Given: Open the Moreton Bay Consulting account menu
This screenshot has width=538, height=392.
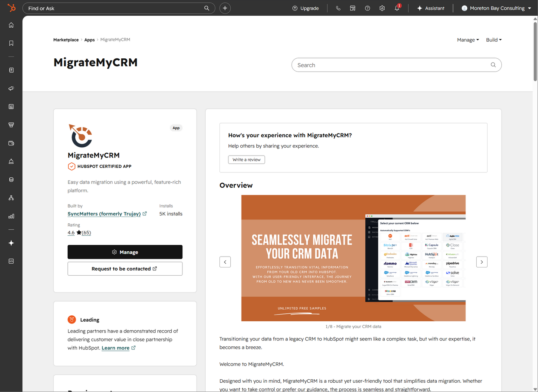Looking at the screenshot, I should (497, 8).
